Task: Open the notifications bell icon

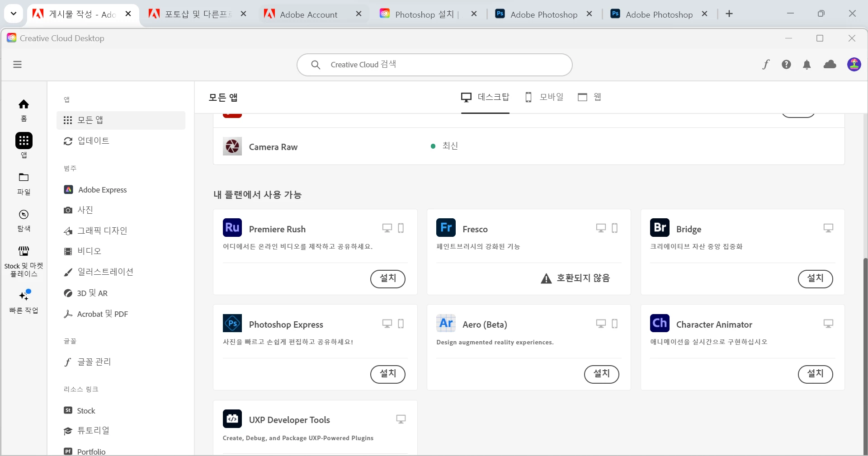Action: tap(807, 65)
